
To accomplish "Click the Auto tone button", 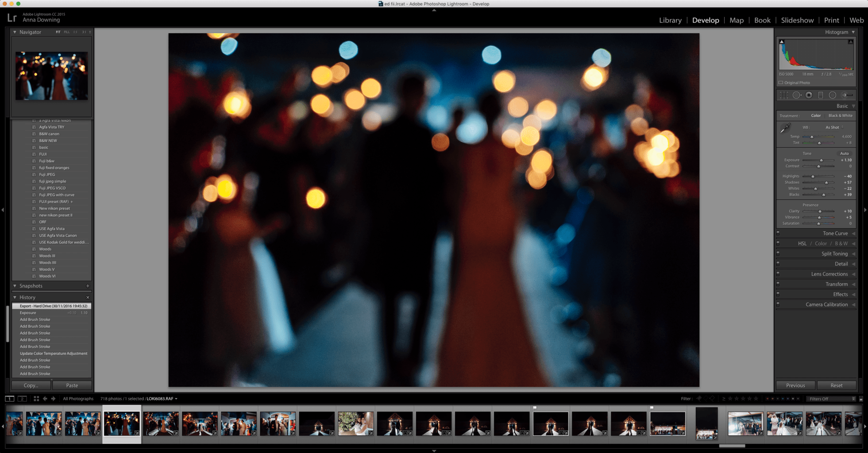I will click(x=844, y=154).
